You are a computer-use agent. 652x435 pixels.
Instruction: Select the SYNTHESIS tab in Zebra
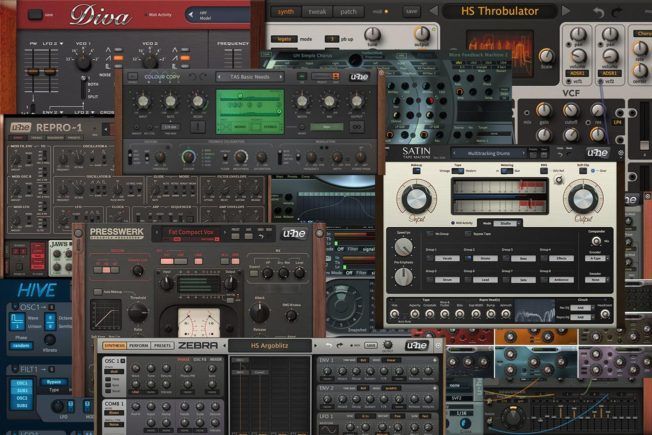click(115, 346)
